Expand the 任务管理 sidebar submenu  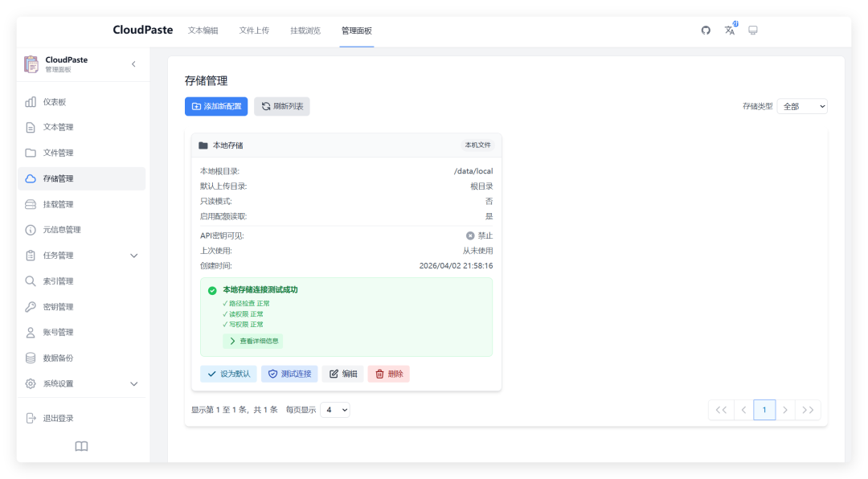tap(133, 256)
